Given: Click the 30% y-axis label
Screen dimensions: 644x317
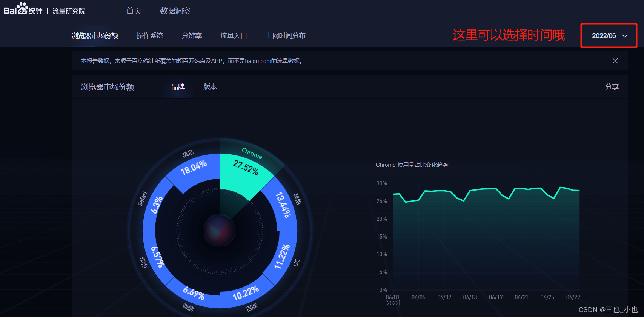Looking at the screenshot, I should point(382,183).
